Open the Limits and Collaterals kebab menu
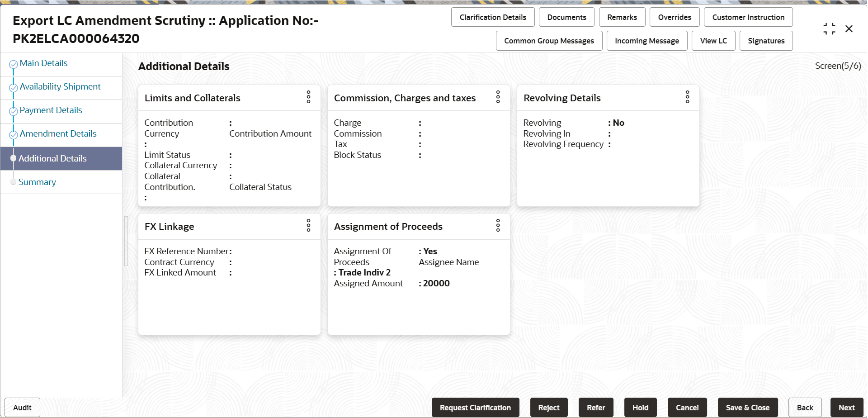868x418 pixels. (x=308, y=97)
